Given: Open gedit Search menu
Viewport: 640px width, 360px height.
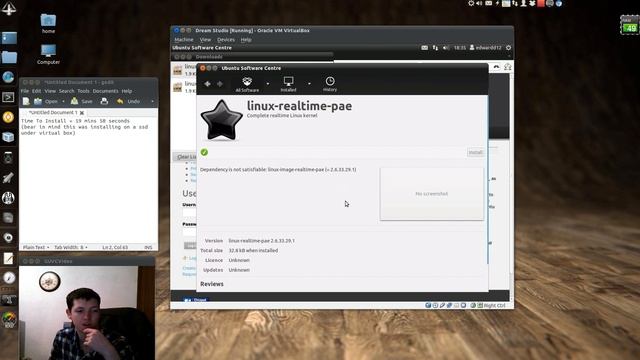Looking at the screenshot, I should point(67,91).
